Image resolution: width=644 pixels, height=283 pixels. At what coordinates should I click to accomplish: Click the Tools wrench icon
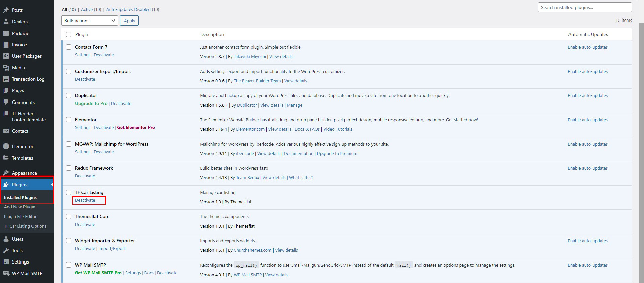click(6, 250)
